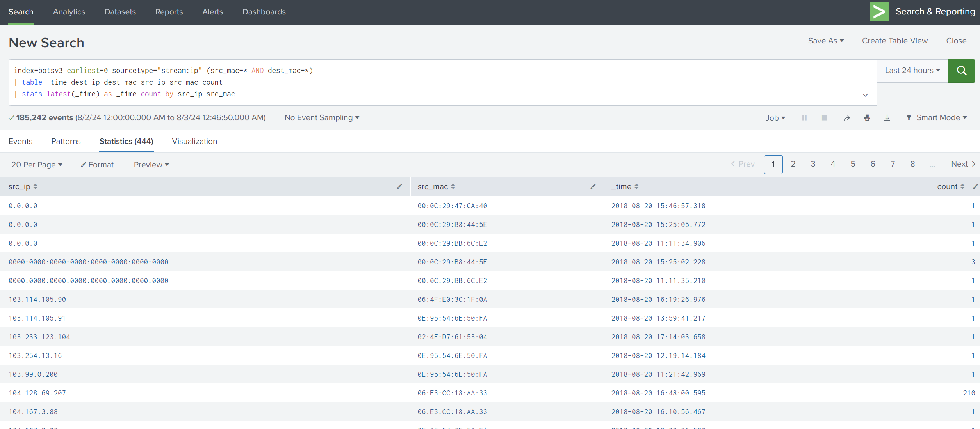Switch to the Visualization tab

194,141
